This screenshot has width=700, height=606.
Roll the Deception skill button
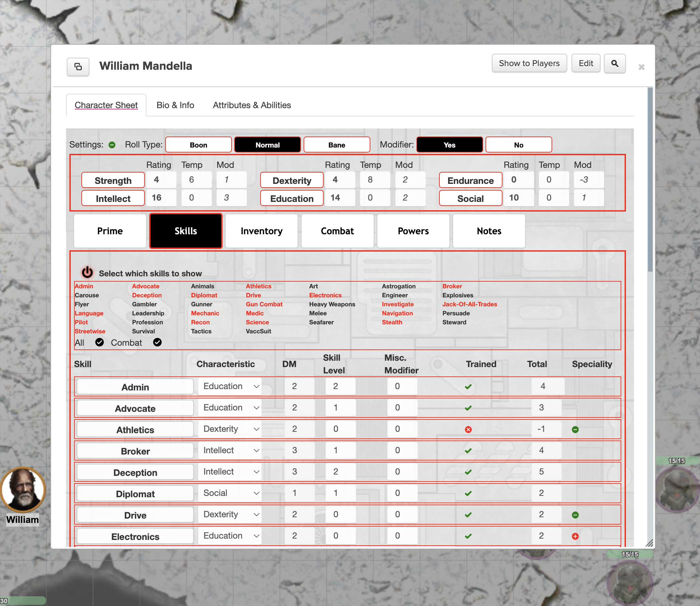[x=135, y=473]
